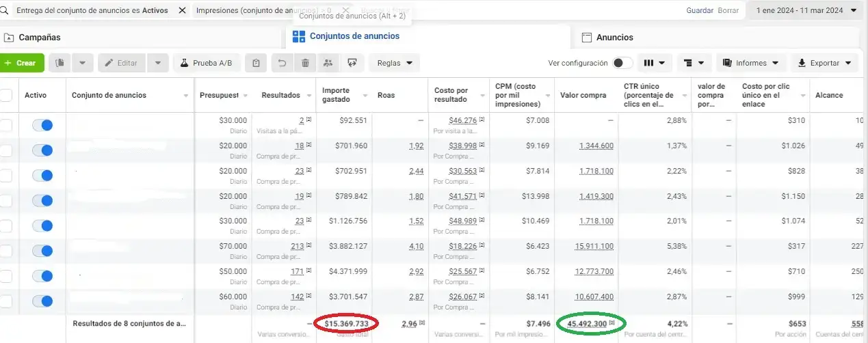Expand the date range selector

pyautogui.click(x=804, y=10)
